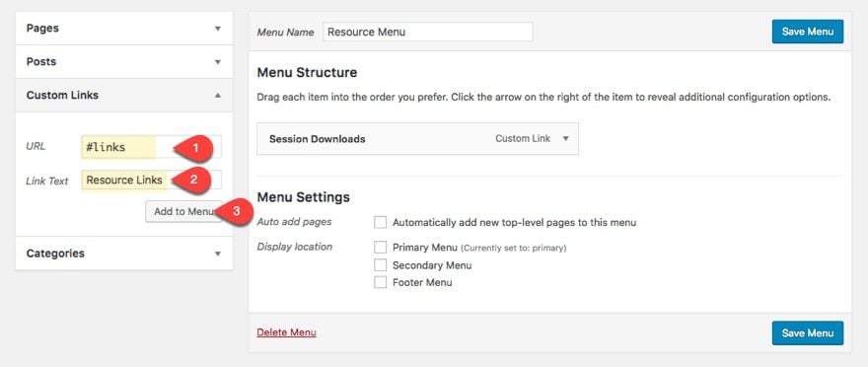Click the Posts section header
Viewport: 868px width, 367px height.
(124, 62)
